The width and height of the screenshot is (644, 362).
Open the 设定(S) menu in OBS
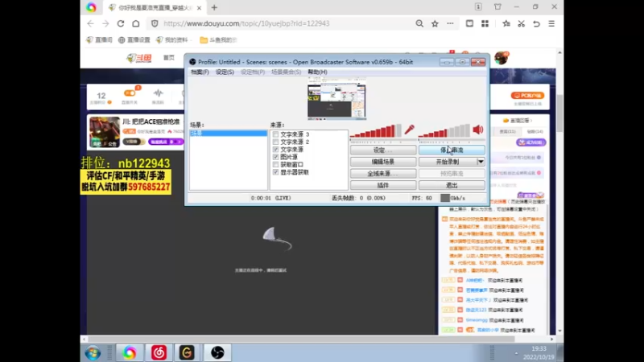click(225, 72)
